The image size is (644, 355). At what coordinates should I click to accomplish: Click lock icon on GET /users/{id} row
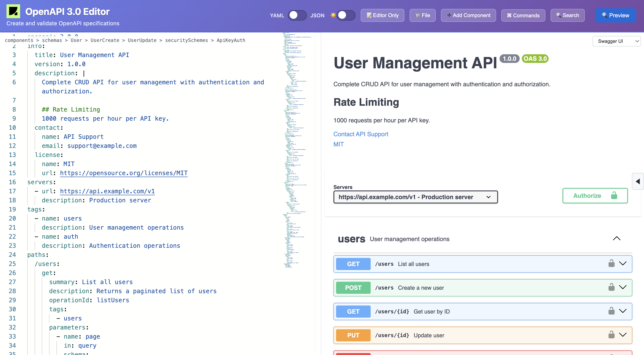[x=612, y=311]
